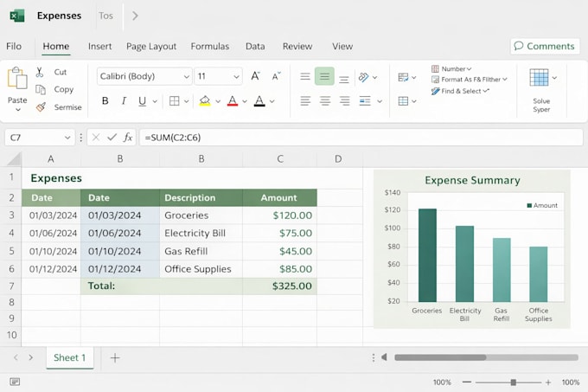Viewport: 588px width, 392px height.
Task: Toggle the highlighted middle vertical align
Action: click(324, 76)
